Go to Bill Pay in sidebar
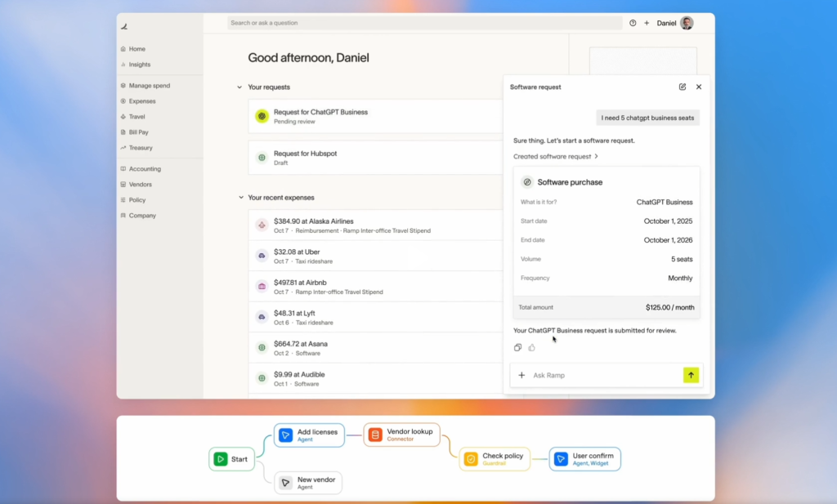 (x=138, y=132)
